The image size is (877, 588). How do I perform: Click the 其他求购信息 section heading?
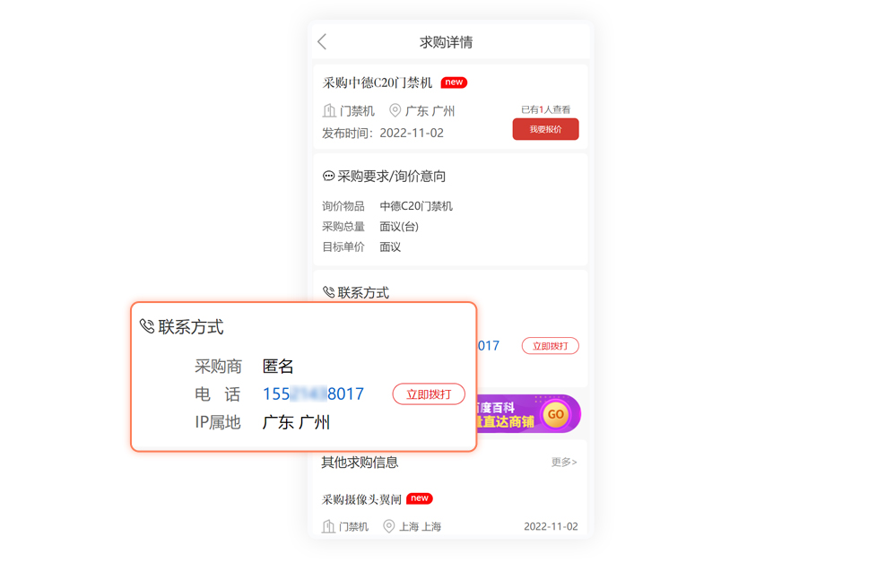[360, 463]
